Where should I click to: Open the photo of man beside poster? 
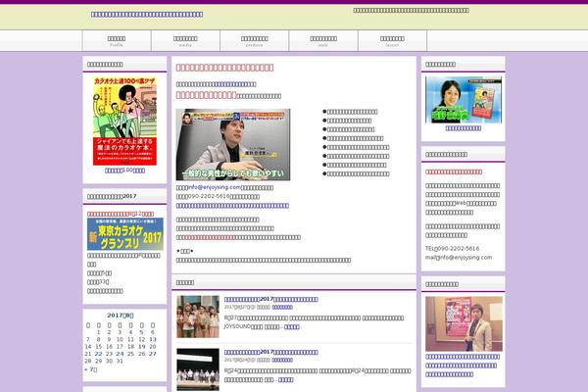point(464,324)
